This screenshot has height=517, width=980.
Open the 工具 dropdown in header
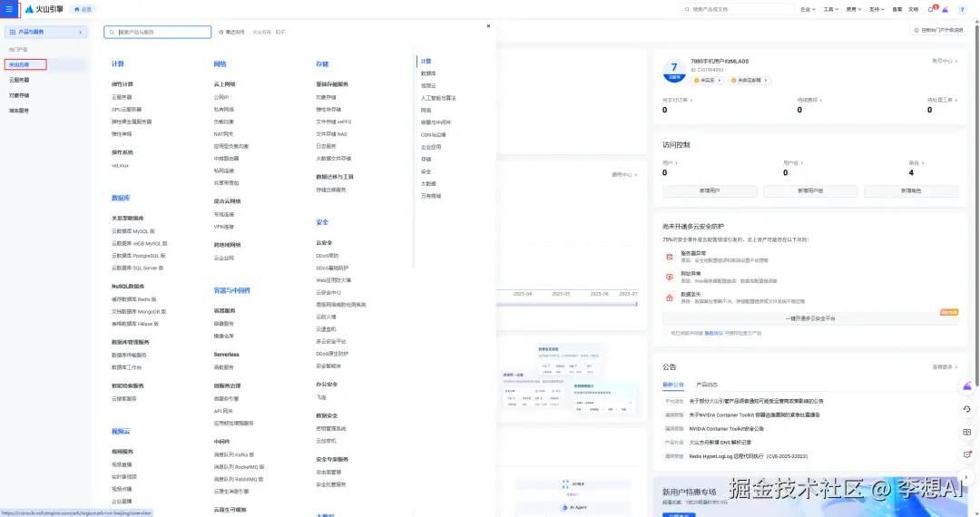pos(830,9)
